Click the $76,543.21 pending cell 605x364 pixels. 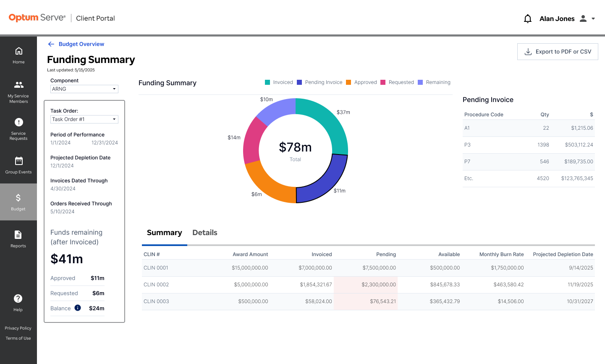(366, 301)
